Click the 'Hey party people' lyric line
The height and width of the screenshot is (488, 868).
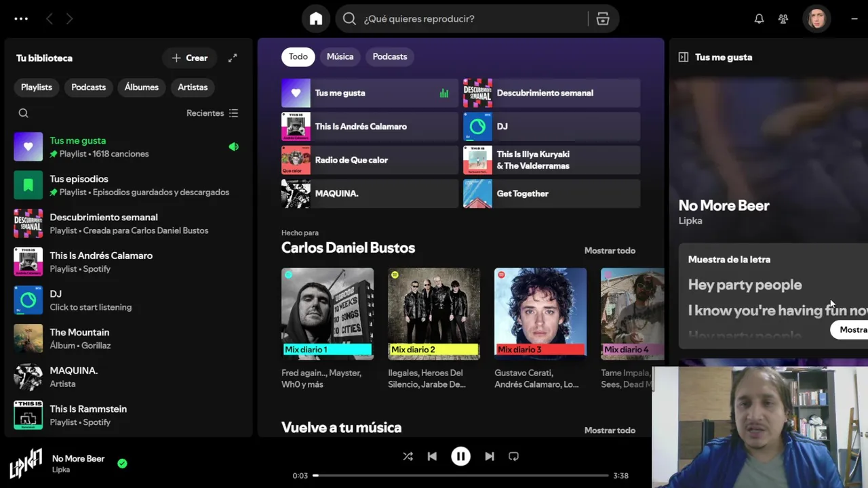(745, 285)
